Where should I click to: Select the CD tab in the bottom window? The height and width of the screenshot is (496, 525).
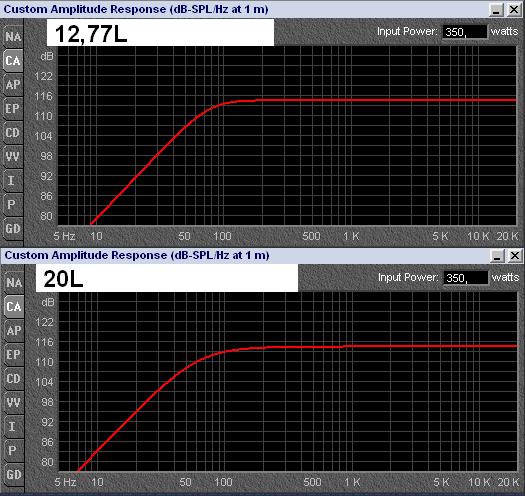(14, 378)
